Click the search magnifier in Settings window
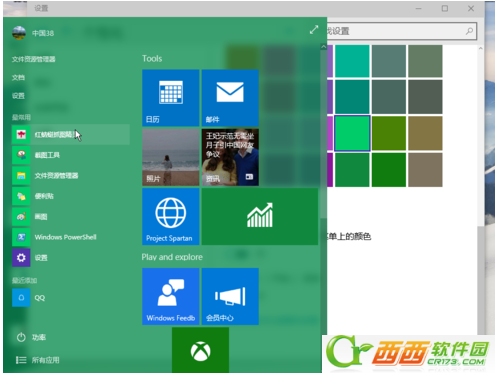Screen dimensions: 495x373 [x=469, y=31]
